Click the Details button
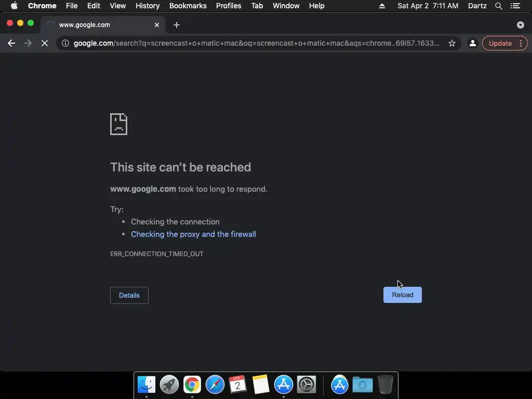The height and width of the screenshot is (399, 532). click(x=129, y=295)
